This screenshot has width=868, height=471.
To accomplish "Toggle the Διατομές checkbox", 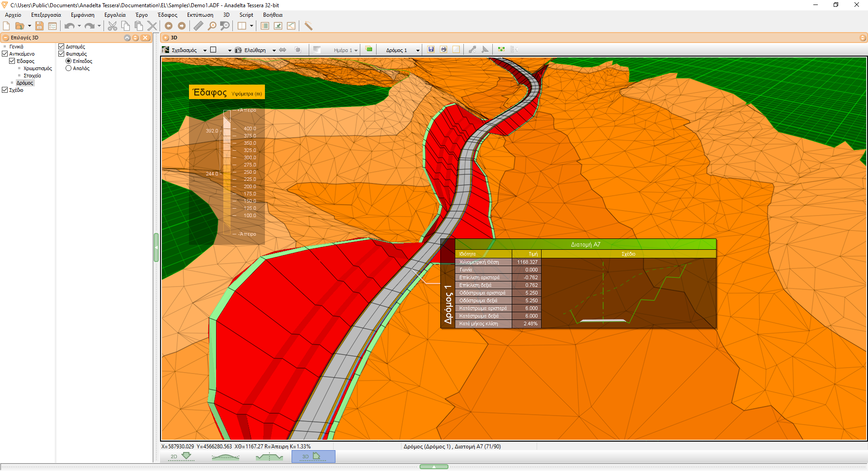I will [x=61, y=47].
